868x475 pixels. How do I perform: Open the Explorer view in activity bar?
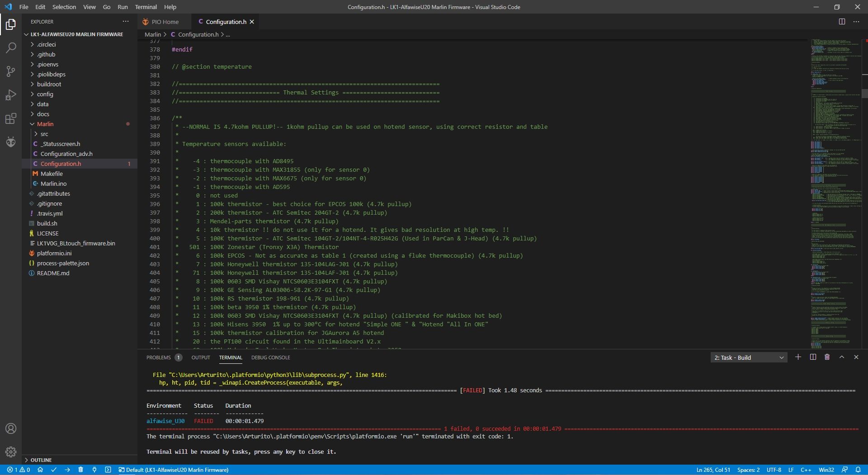pos(11,24)
